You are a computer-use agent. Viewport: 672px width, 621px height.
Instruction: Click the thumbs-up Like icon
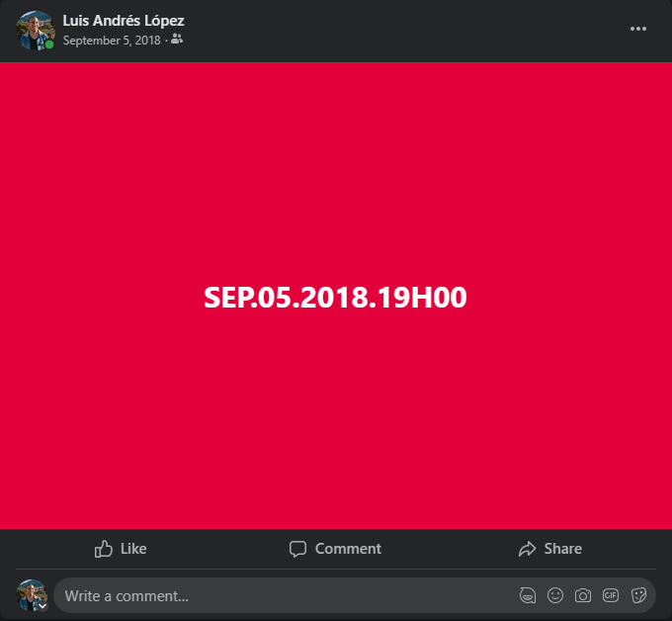click(104, 549)
